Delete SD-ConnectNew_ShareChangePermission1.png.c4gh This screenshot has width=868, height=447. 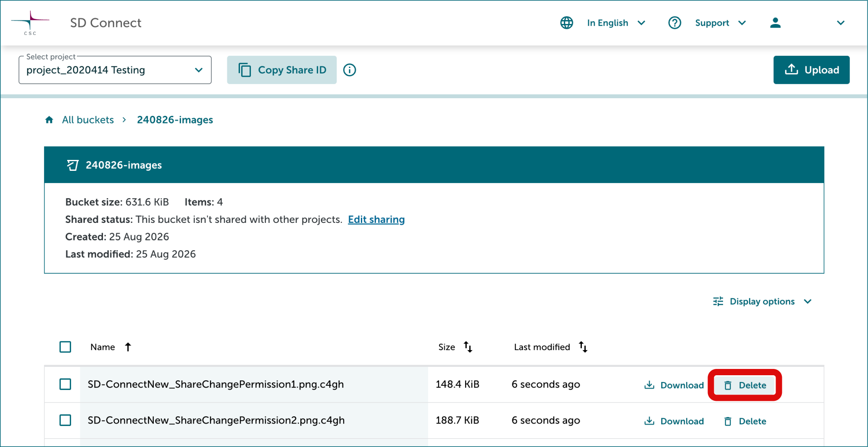(745, 385)
